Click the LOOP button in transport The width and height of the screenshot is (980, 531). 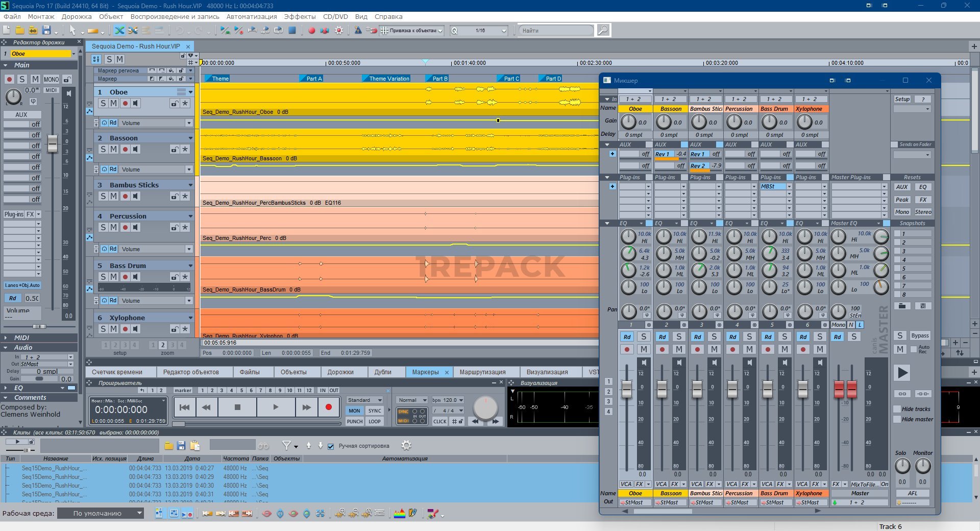(375, 421)
